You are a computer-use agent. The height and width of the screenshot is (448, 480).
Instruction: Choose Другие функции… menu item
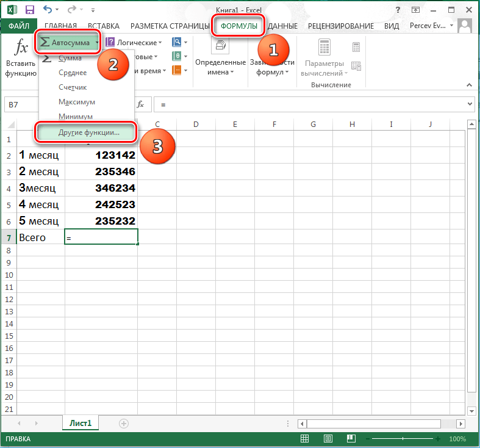point(86,132)
